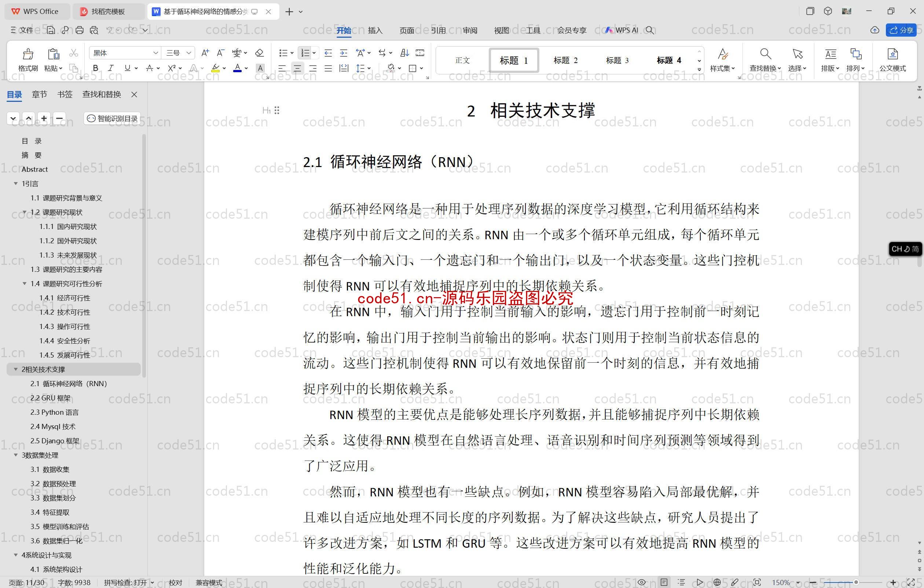Click the Find and Replace magnifier icon
This screenshot has height=588, width=924.
click(x=765, y=53)
